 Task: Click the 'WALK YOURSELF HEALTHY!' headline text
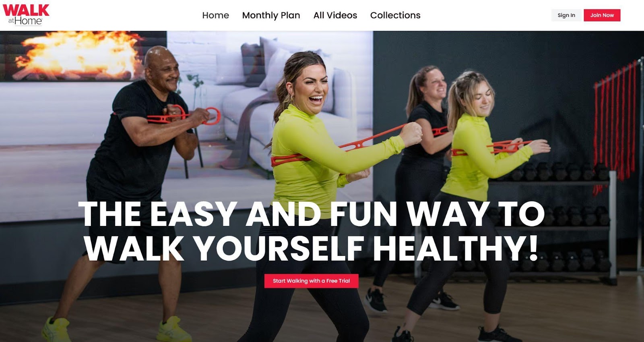coord(311,248)
